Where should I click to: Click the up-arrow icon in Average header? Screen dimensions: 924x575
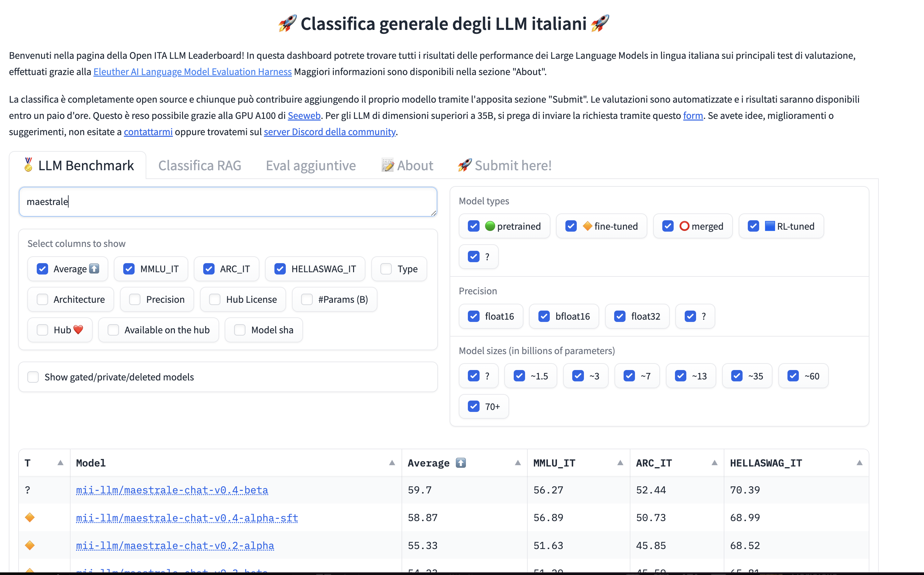(x=460, y=463)
